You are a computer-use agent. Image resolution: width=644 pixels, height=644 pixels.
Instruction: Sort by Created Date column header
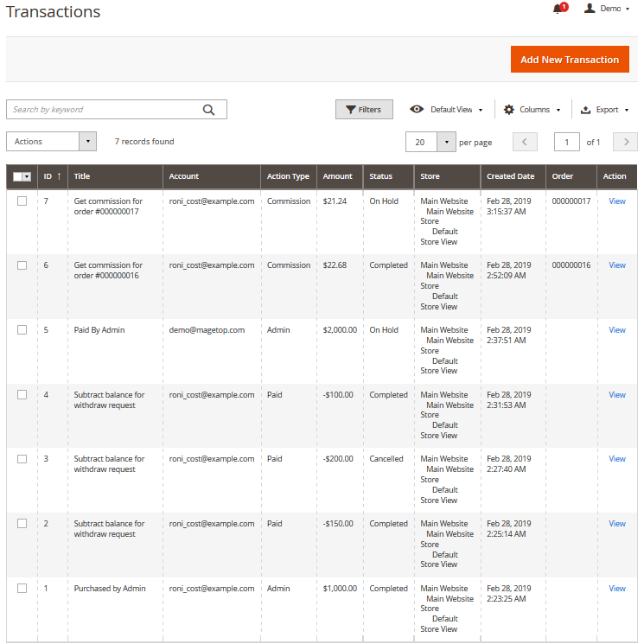click(510, 176)
